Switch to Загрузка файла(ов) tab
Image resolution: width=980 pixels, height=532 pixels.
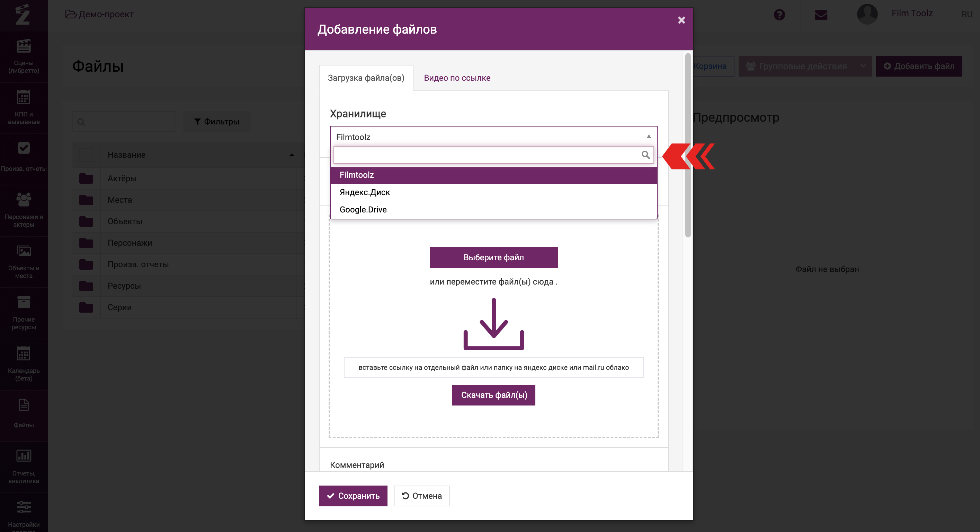[x=366, y=78]
